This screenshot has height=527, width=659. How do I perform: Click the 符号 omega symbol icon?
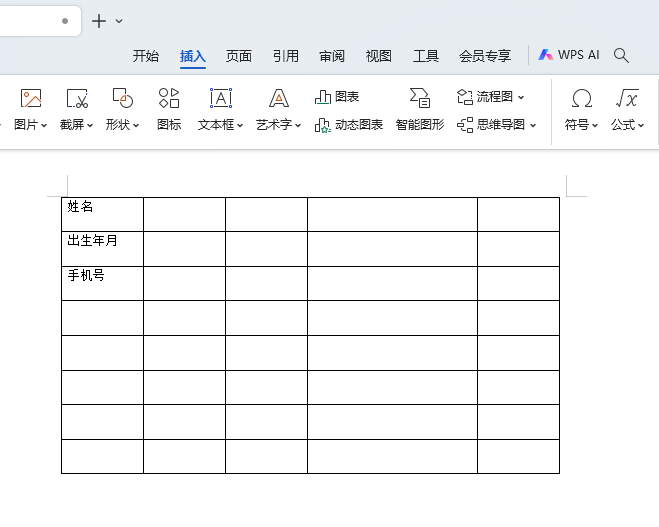click(582, 99)
